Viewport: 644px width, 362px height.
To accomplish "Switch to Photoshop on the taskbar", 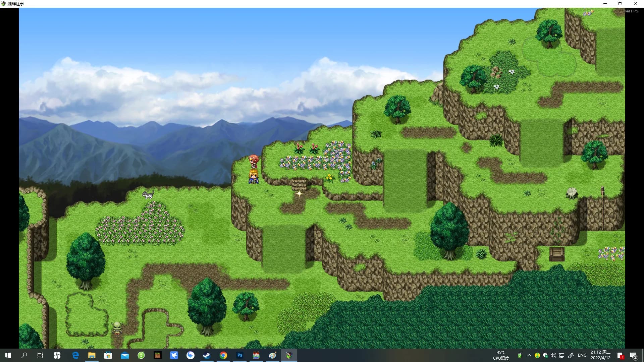I will pos(240,355).
